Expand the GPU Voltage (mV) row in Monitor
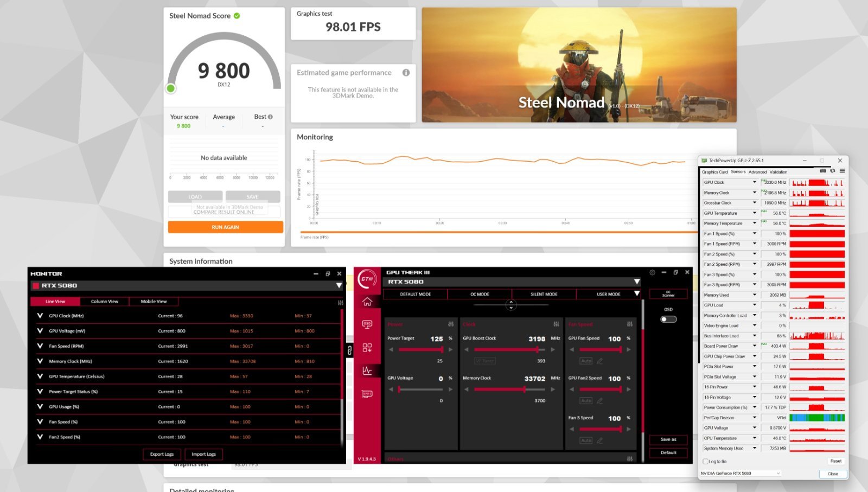Viewport: 868px width, 492px height. (40, 331)
